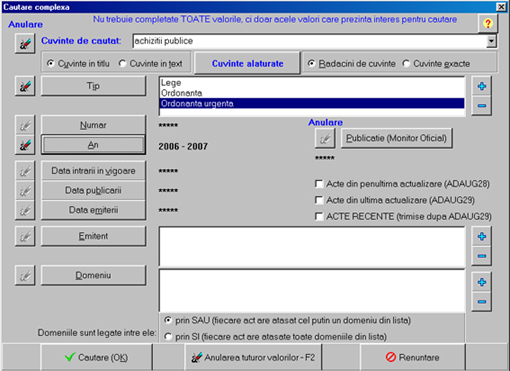The image size is (510, 371).
Task: Click Data intrarii in vigoare button
Action: (x=93, y=171)
